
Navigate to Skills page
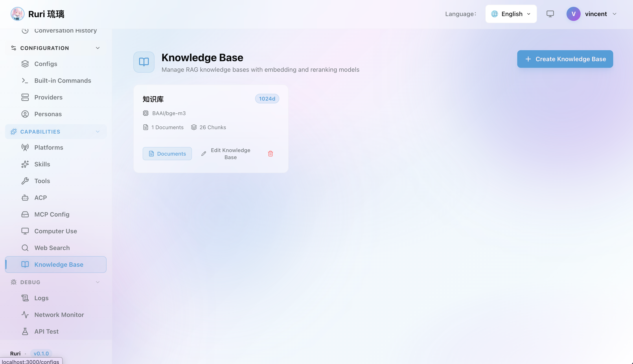point(56,164)
